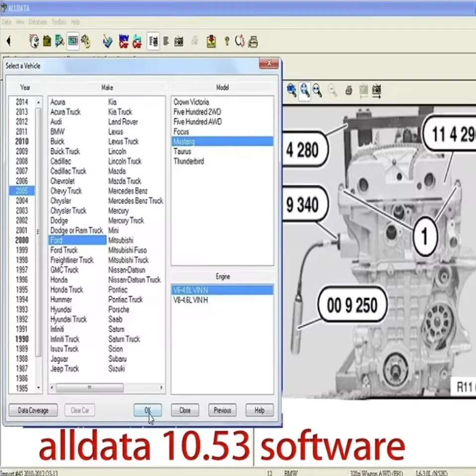
Task: Click the Data Coverage button
Action: (x=33, y=410)
